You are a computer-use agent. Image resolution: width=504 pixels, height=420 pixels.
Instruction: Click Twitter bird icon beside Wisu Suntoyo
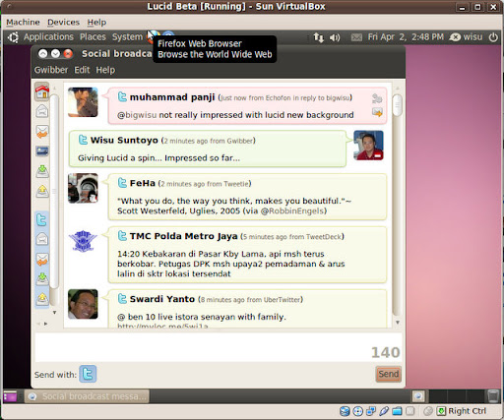tap(83, 140)
